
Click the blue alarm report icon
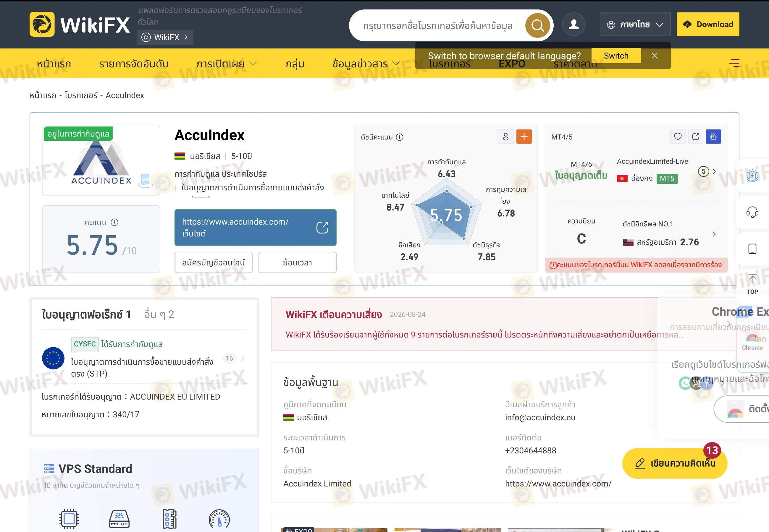(713, 137)
